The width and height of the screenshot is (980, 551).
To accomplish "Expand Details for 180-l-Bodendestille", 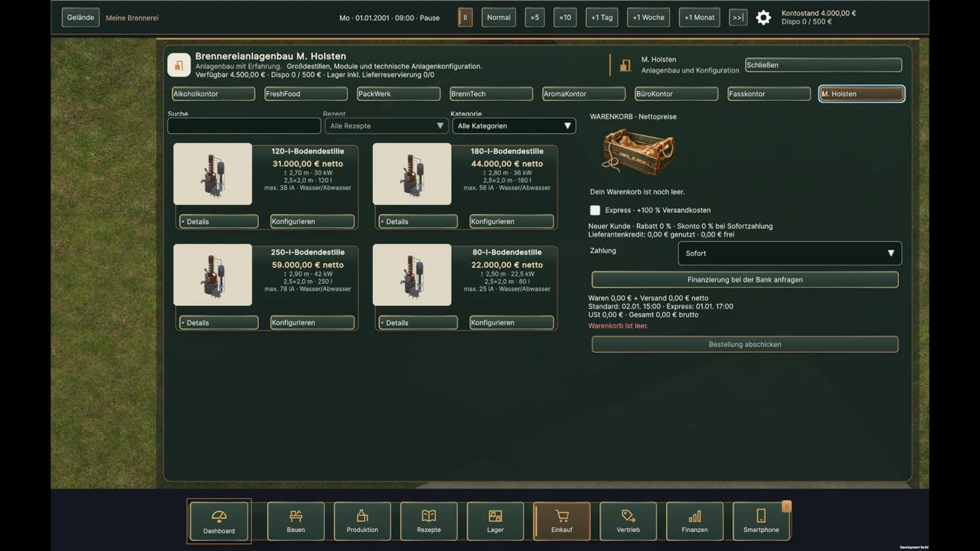I will click(x=418, y=221).
